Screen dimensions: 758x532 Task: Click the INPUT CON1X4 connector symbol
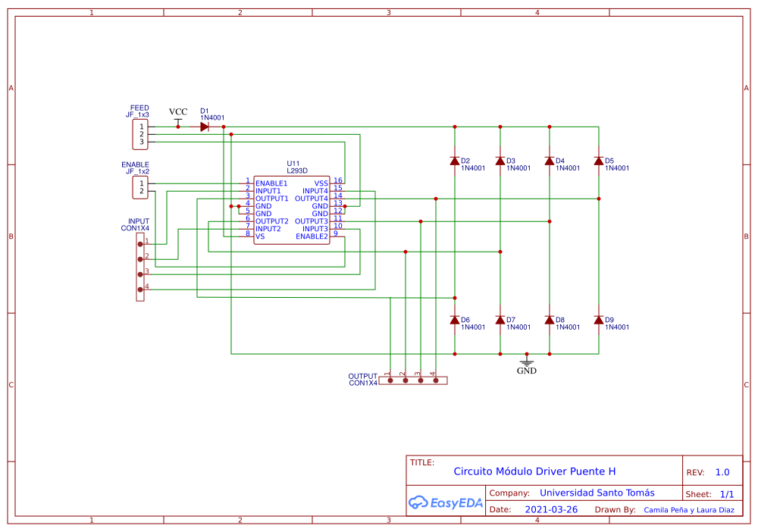coord(139,265)
